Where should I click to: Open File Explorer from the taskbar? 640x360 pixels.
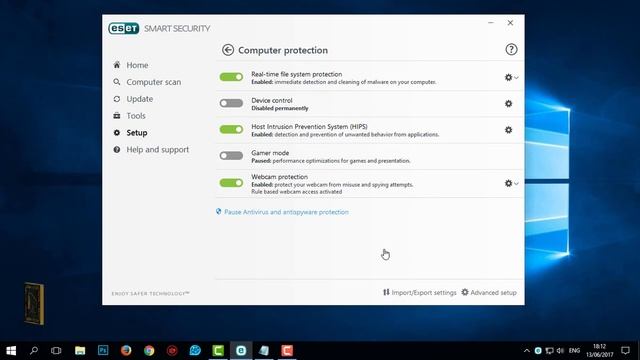(80, 351)
